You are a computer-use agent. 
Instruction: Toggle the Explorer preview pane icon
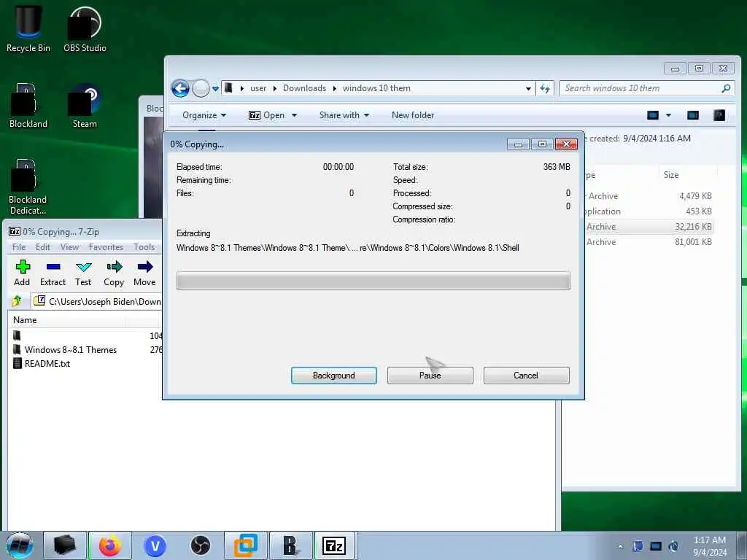(x=693, y=114)
